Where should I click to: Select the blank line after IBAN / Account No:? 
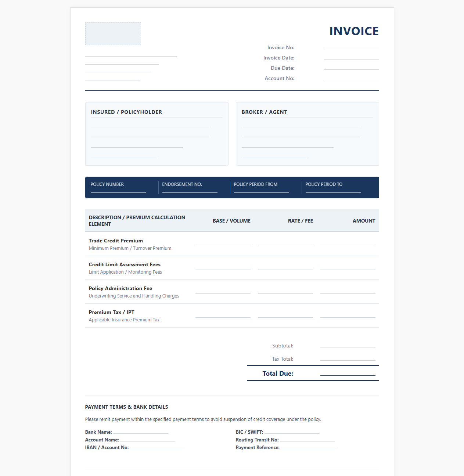click(158, 447)
